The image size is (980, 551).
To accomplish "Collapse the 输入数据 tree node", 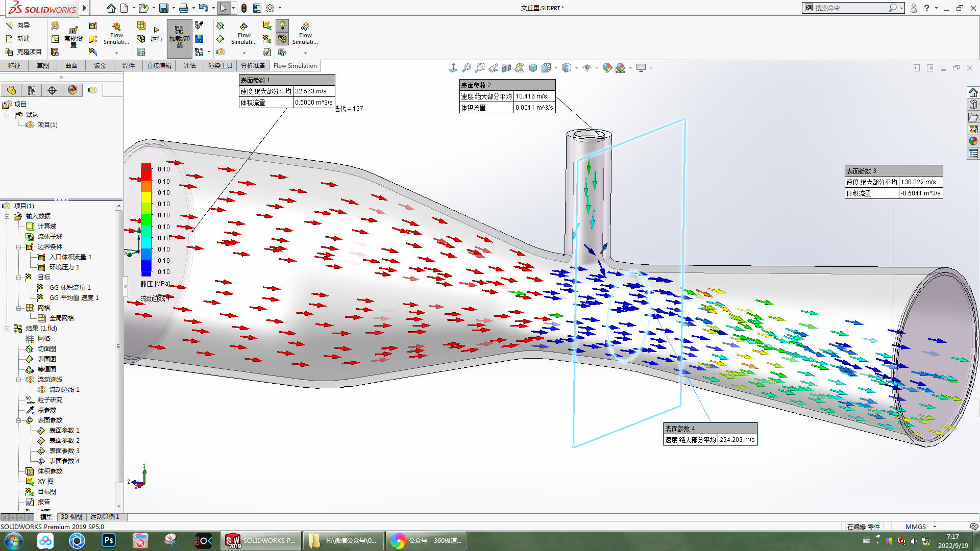I will [x=7, y=216].
